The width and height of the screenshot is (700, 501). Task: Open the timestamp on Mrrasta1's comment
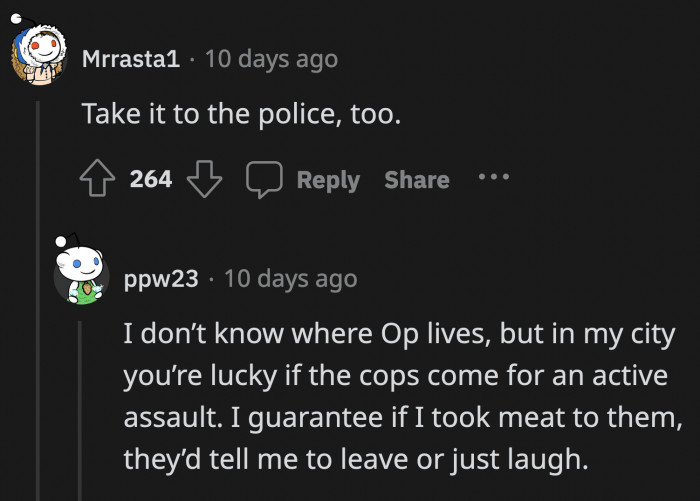(271, 59)
